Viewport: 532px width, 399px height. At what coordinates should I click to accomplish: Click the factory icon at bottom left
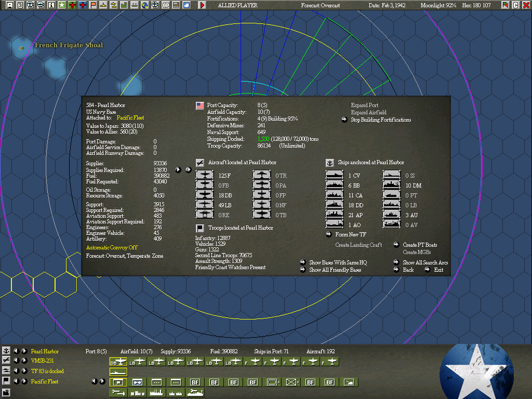[6, 393]
